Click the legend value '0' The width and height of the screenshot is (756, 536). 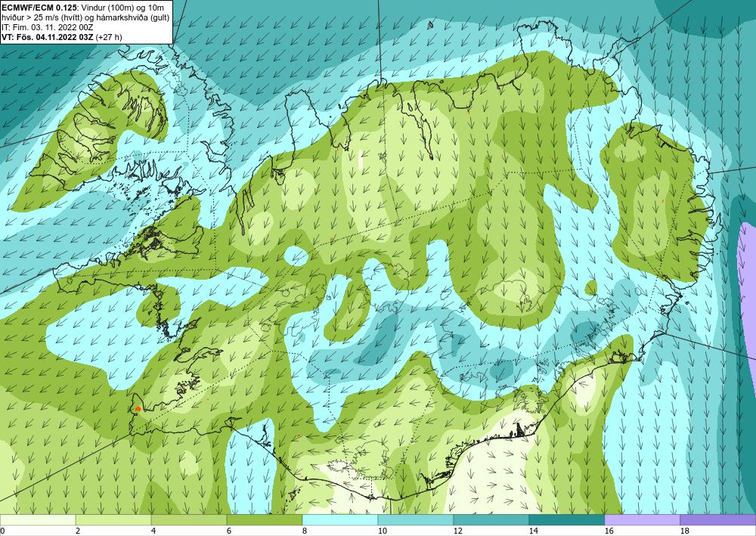(x=2, y=531)
